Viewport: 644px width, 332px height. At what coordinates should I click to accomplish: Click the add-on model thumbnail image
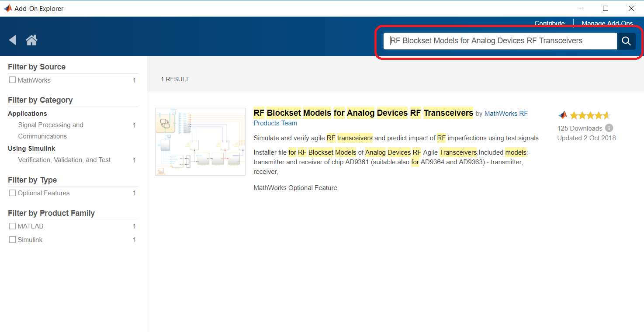[200, 142]
